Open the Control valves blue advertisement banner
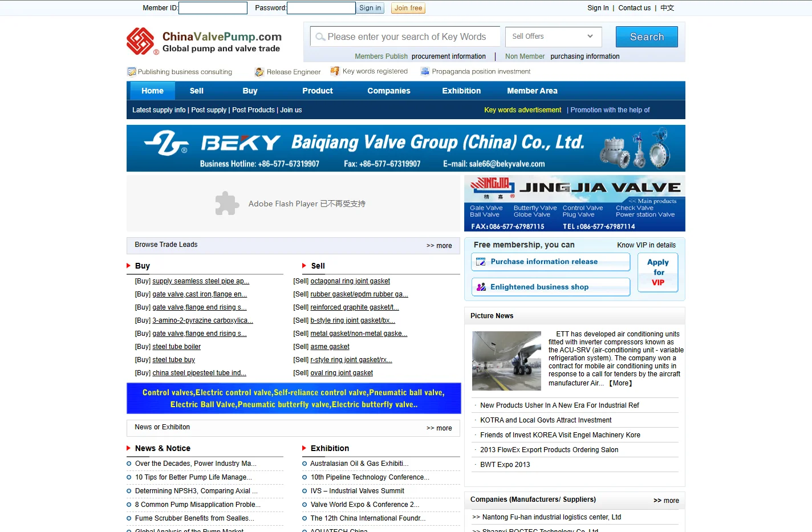The width and height of the screenshot is (812, 532). [x=294, y=398]
